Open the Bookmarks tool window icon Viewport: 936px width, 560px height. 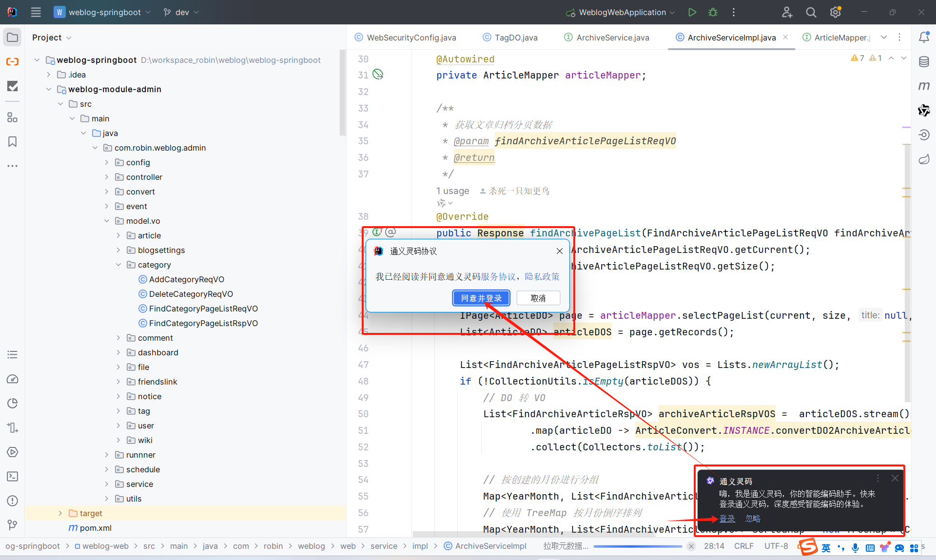[13, 142]
